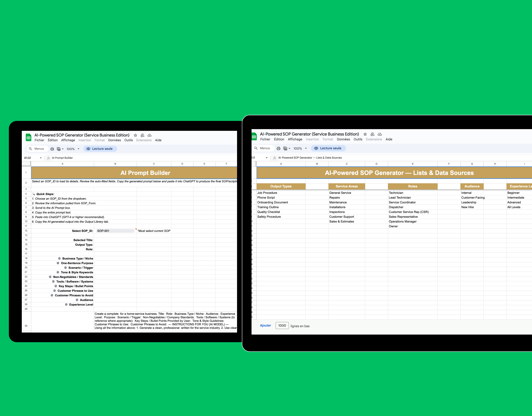This screenshot has width=532, height=416.
Task: Star the document in left spreadsheet window
Action: point(135,135)
